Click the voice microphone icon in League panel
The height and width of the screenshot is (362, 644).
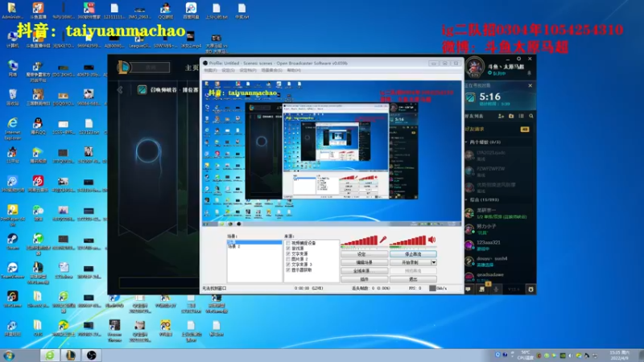tap(496, 290)
